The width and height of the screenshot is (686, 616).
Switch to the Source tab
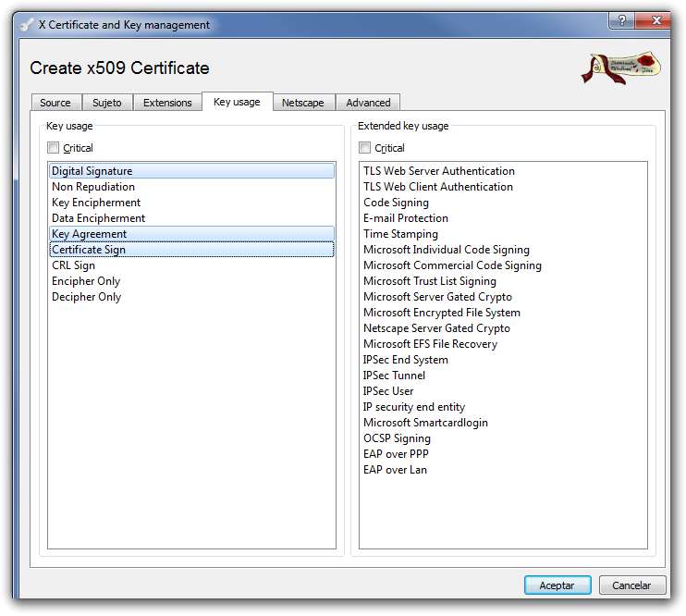55,103
